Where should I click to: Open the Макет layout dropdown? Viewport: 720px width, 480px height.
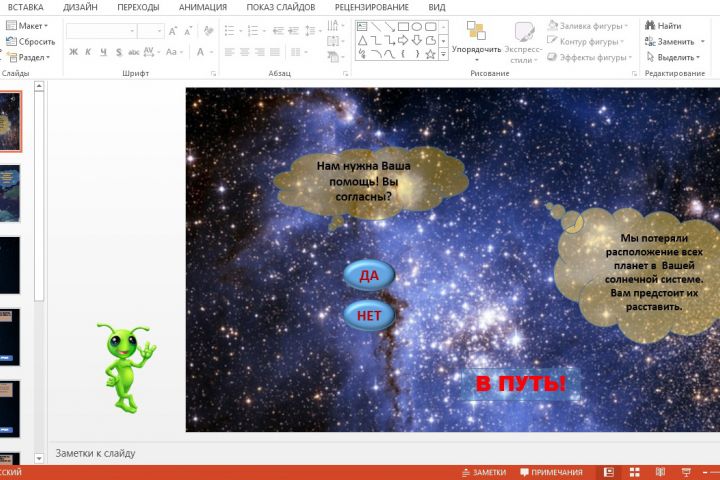[x=27, y=26]
